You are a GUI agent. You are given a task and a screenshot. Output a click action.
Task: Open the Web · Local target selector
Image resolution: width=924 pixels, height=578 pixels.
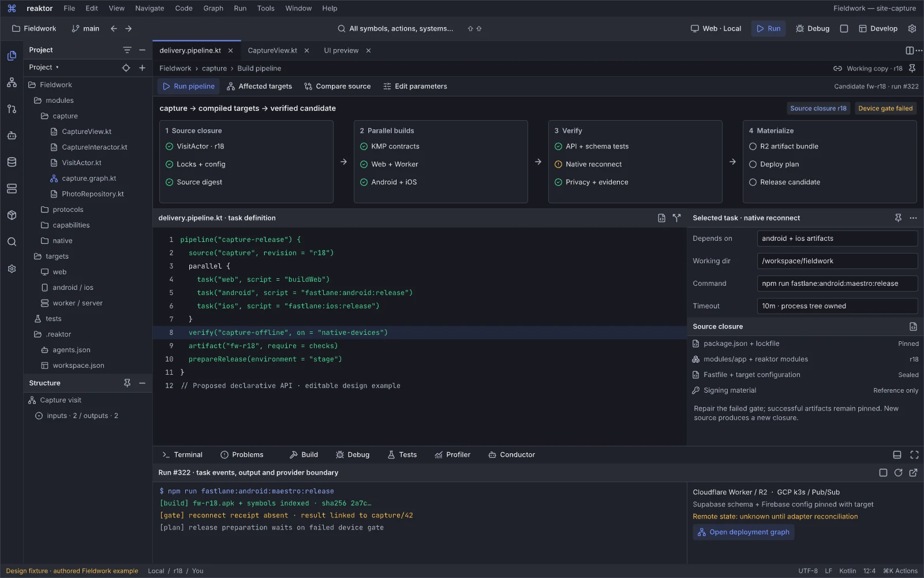(x=716, y=28)
